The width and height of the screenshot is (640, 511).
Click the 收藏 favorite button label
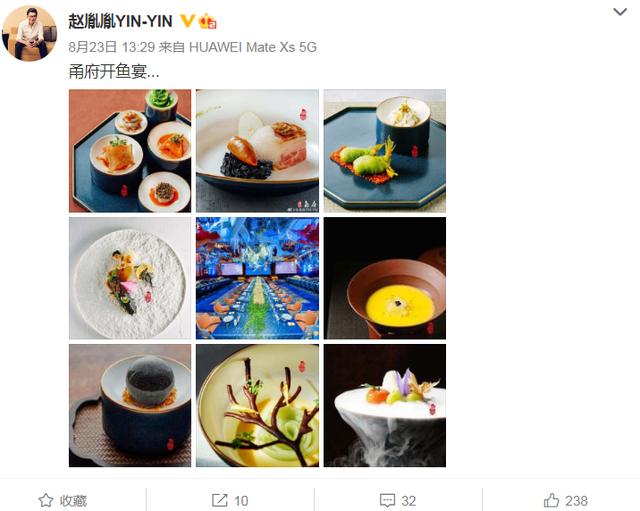point(73,501)
